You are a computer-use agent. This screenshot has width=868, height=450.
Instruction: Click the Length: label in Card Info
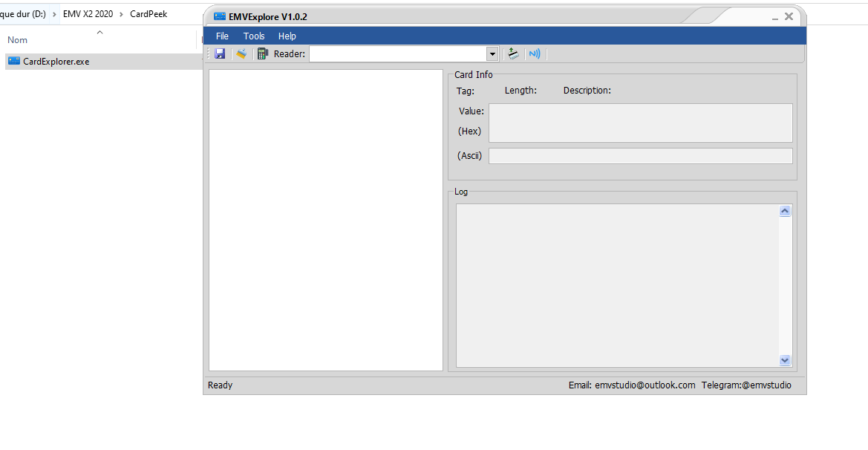(521, 90)
